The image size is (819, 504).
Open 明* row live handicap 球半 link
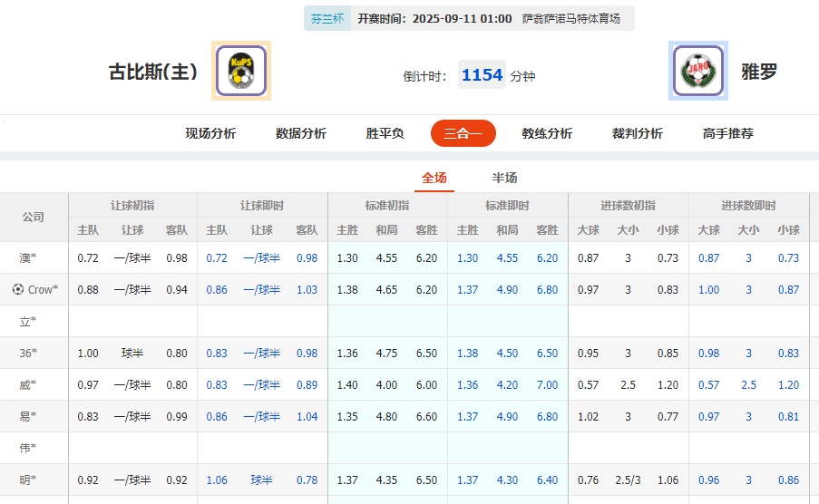[261, 480]
